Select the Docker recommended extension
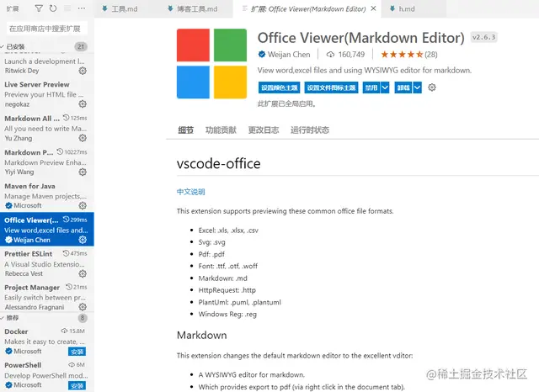This screenshot has width=539, height=392. [46, 342]
